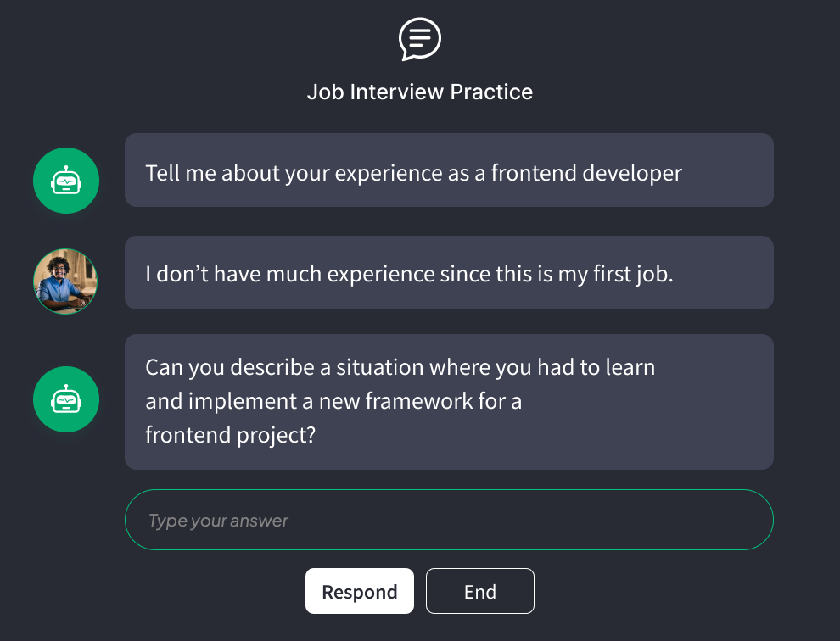This screenshot has height=641, width=840.
Task: Click the word "Practice" in the page title
Action: tap(491, 92)
